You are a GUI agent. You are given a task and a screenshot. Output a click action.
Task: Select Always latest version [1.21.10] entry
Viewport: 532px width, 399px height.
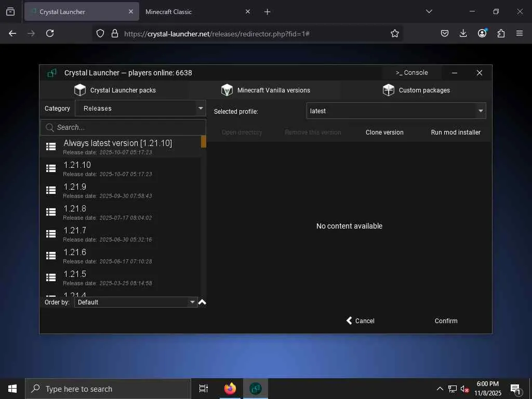click(121, 147)
